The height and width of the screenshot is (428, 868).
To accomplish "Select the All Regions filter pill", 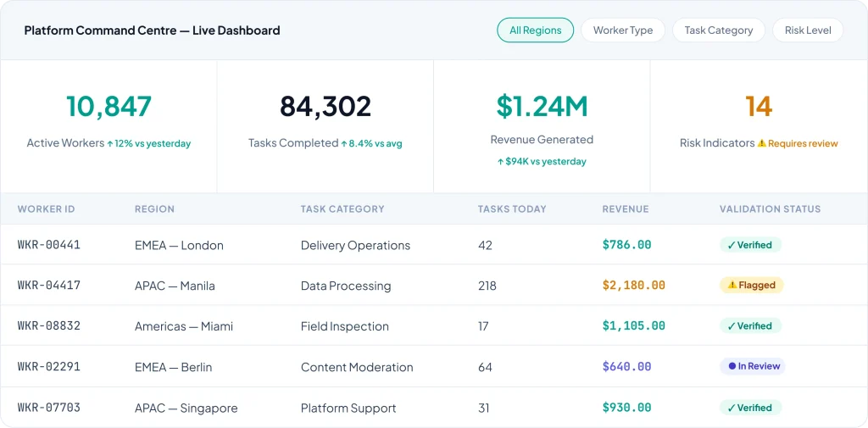I will (x=535, y=31).
